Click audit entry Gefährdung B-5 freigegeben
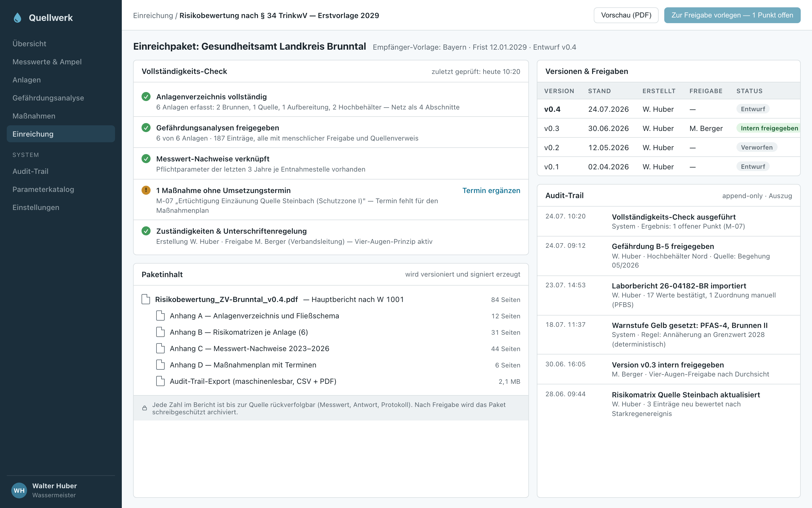Image resolution: width=812 pixels, height=508 pixels. 668,256
